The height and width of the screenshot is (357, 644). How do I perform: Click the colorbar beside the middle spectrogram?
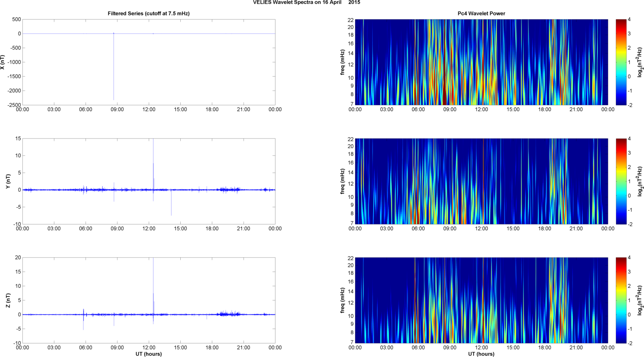click(621, 181)
